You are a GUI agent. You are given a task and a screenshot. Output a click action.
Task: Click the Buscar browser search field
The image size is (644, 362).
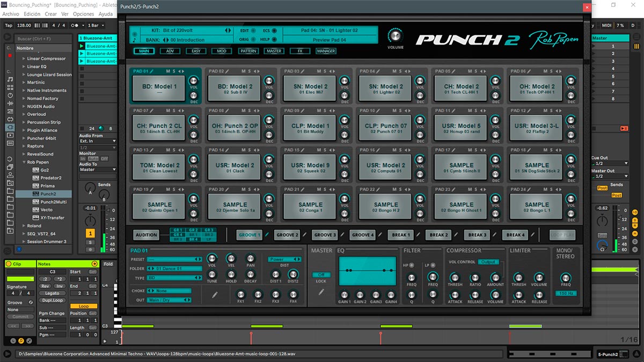tap(44, 39)
